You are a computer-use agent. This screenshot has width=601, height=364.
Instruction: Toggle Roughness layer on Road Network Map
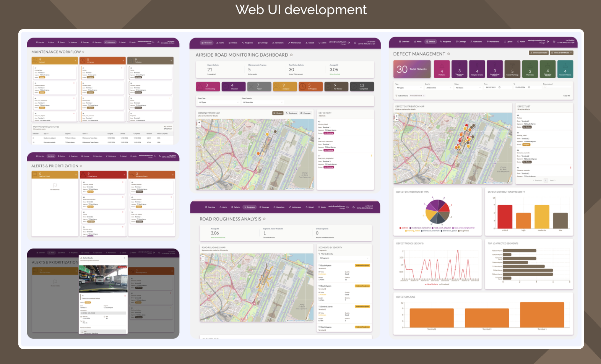pos(291,113)
